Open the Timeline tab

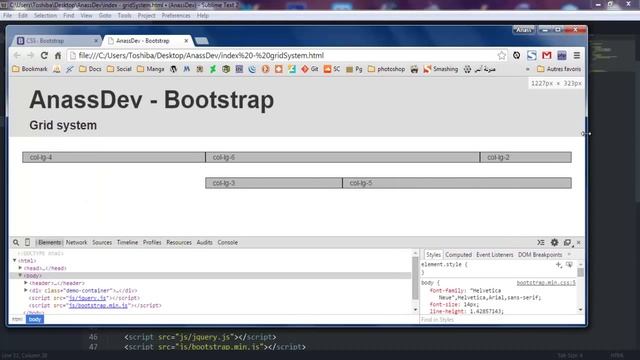click(127, 242)
